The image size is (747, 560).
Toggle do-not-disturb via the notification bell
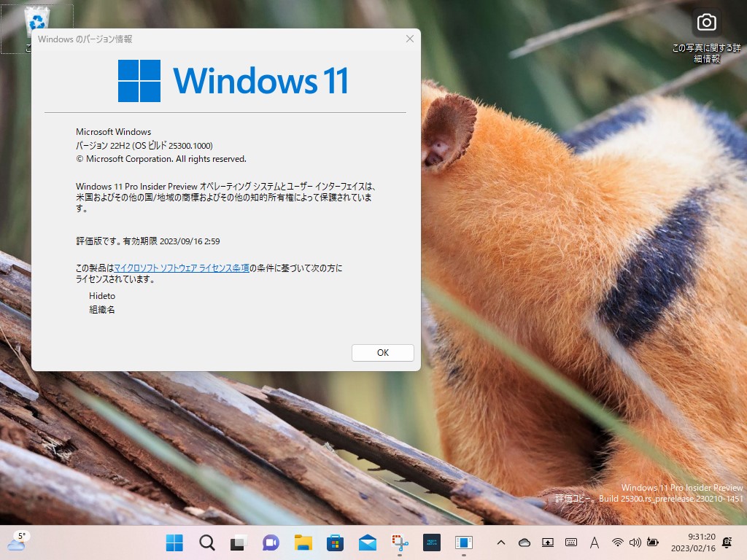pos(727,542)
